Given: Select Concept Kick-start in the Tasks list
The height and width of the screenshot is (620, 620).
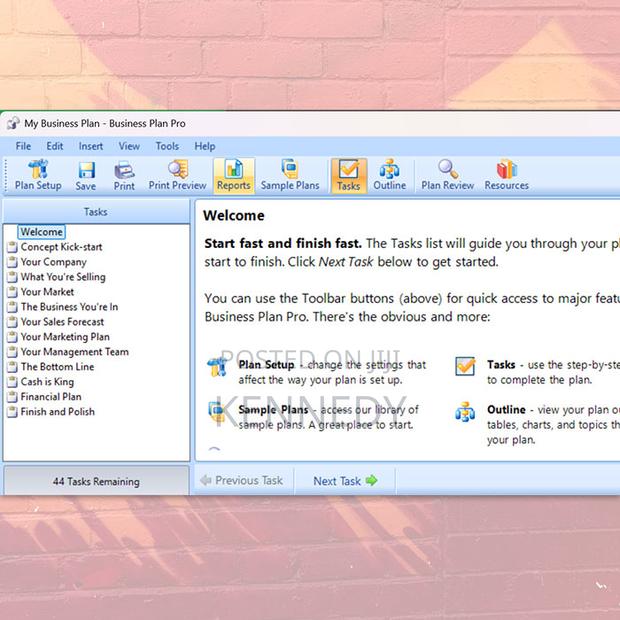Looking at the screenshot, I should tap(61, 247).
